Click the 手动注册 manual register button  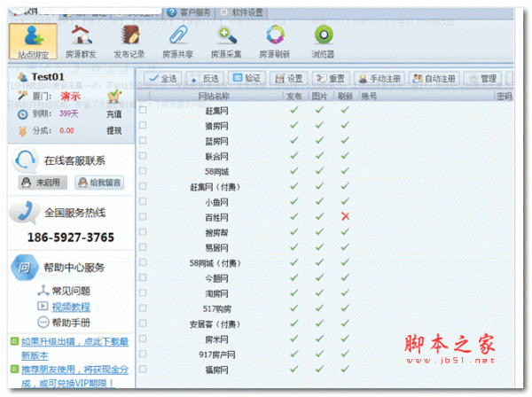coord(379,79)
